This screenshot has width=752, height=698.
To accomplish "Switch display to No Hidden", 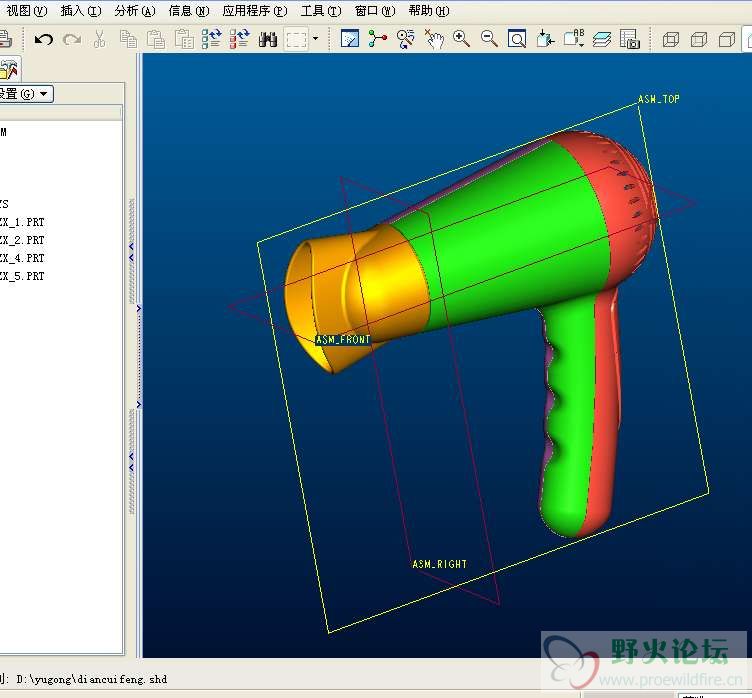I will [x=727, y=39].
